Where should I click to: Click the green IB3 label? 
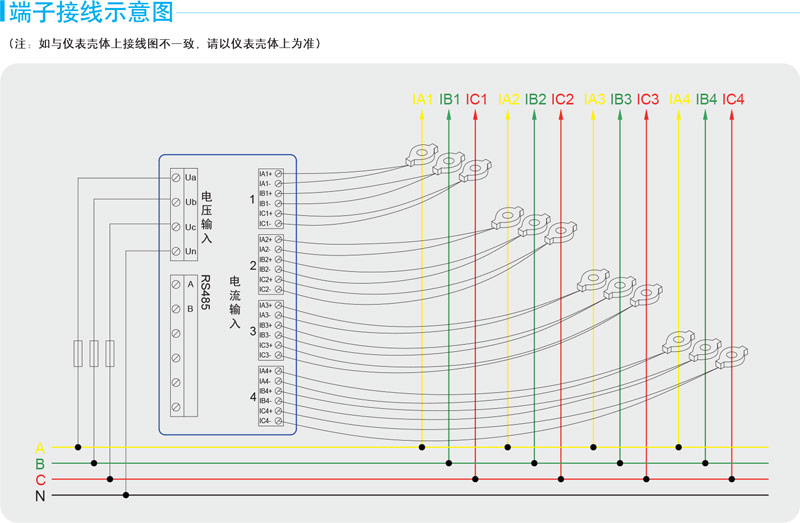[x=621, y=100]
